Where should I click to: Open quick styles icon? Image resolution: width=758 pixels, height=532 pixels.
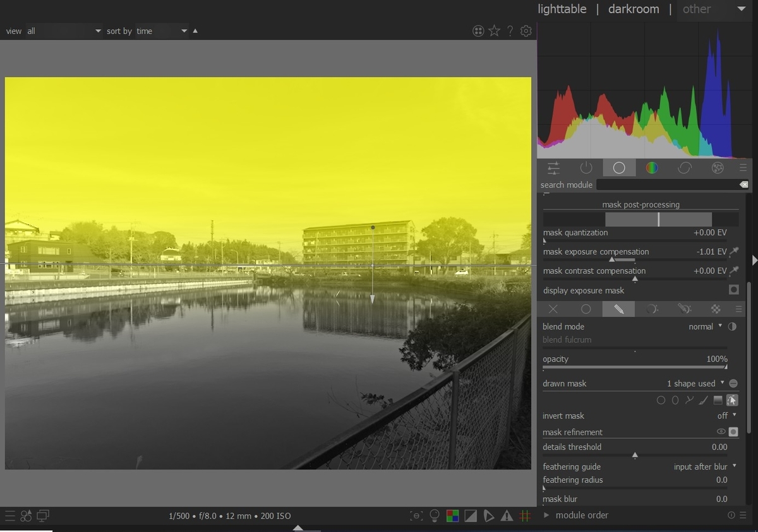(26, 516)
